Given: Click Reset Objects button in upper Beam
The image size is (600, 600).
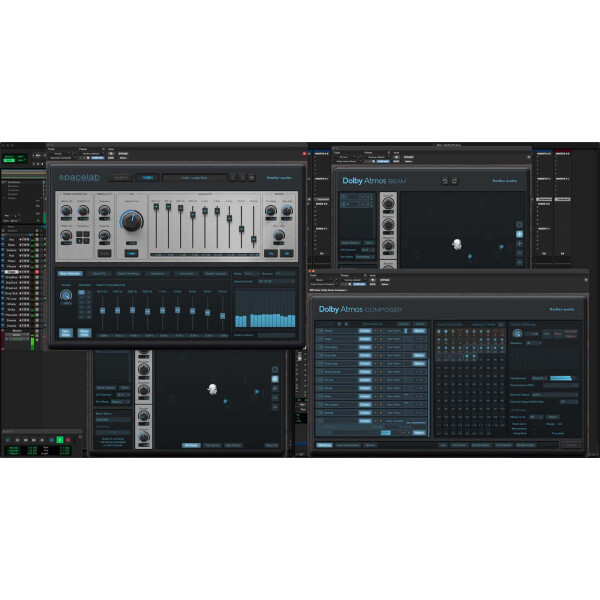Looking at the screenshot, I should pyautogui.click(x=351, y=243).
